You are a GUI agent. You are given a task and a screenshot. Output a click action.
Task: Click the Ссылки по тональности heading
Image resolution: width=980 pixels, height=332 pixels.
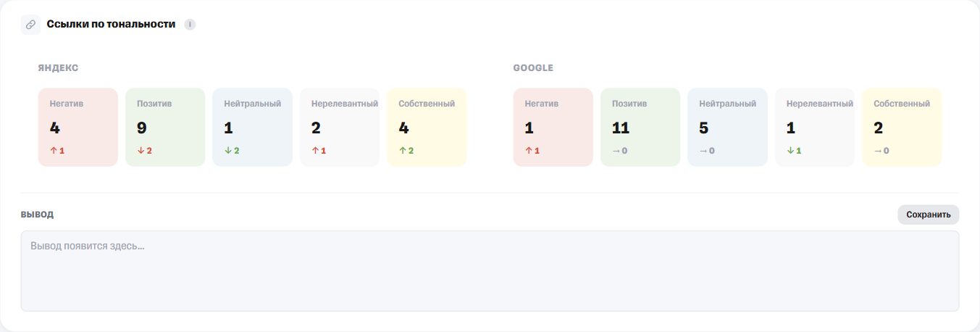pos(111,24)
